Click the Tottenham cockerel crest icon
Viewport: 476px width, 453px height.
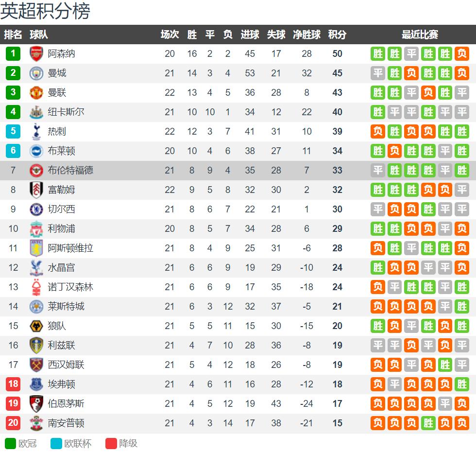[36, 131]
